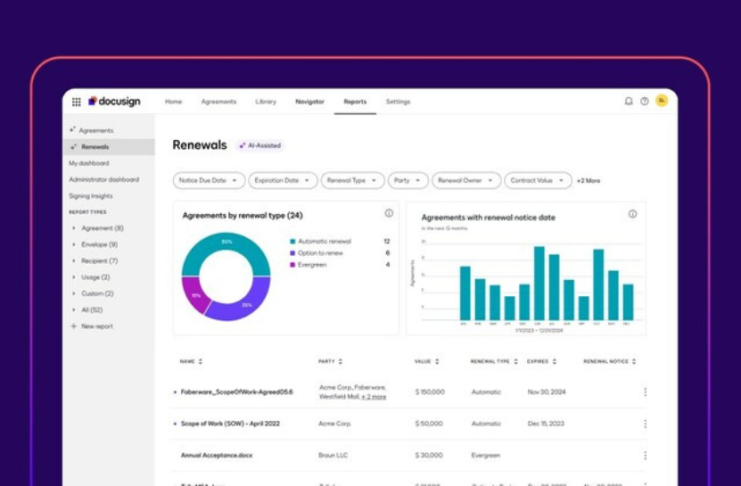The width and height of the screenshot is (741, 486).
Task: Click the Docusign logo
Action: (x=114, y=102)
